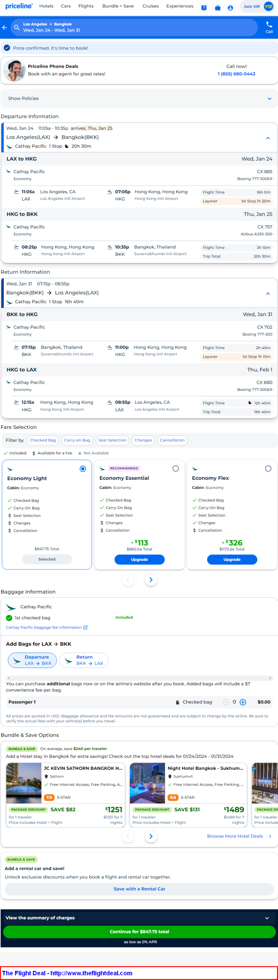Click the search magnifier icon

(x=17, y=27)
